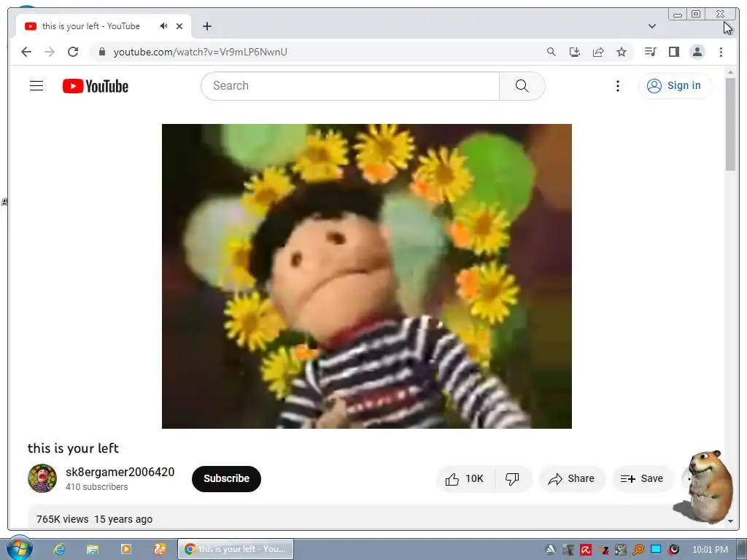This screenshot has height=560, width=747.
Task: Expand the tab search chevron
Action: pos(652,26)
